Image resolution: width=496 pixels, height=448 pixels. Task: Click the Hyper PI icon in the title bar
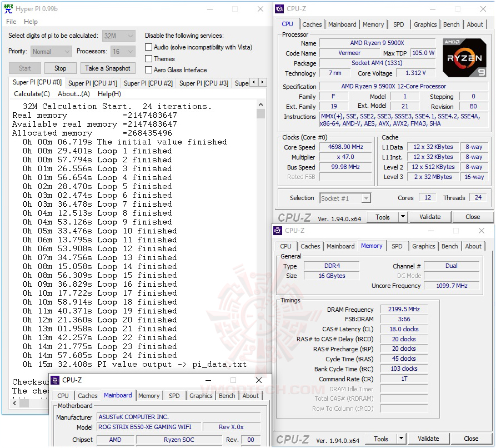pos(7,8)
